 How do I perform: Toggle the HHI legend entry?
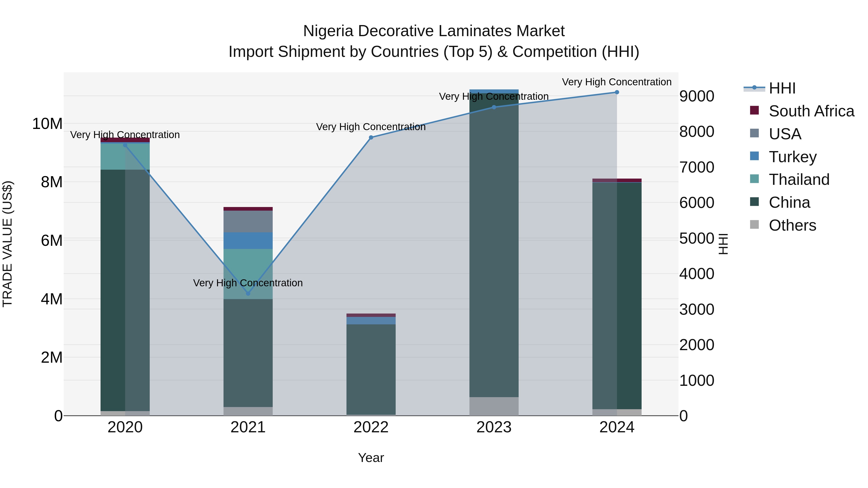tap(770, 88)
